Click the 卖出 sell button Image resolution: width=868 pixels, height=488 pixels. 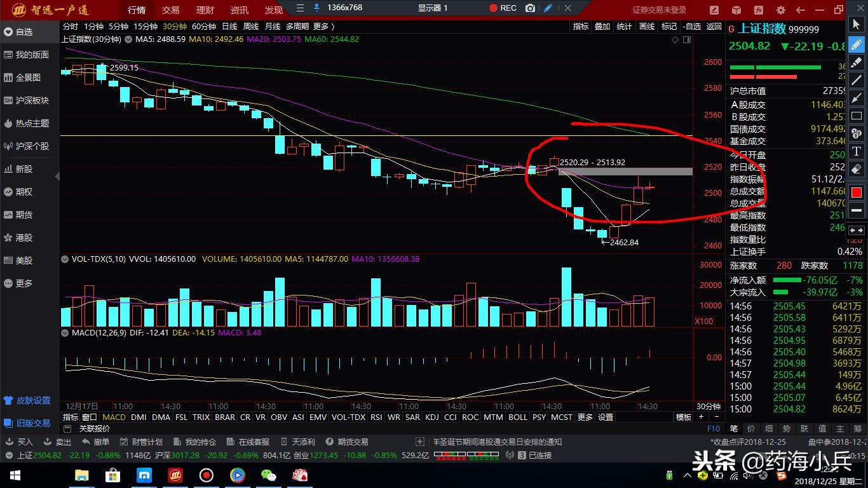[58, 442]
